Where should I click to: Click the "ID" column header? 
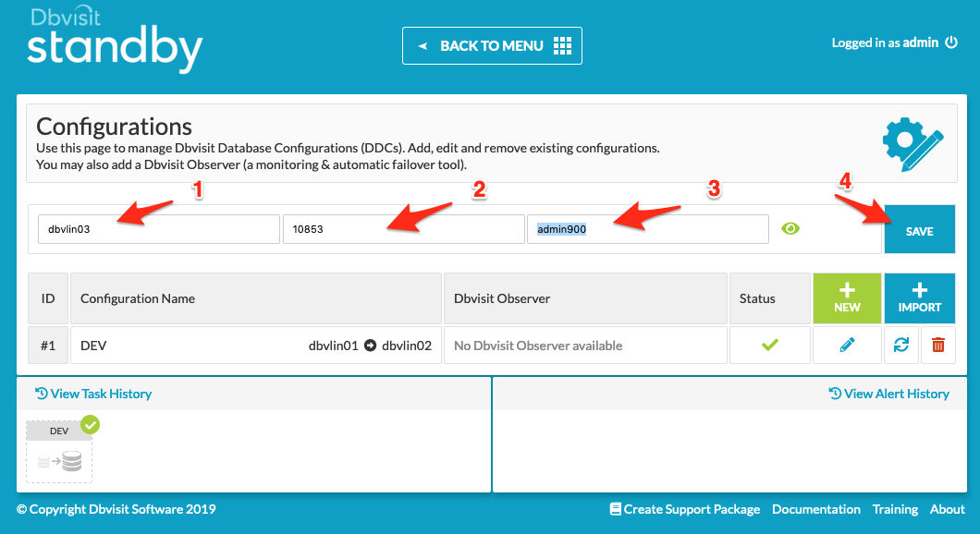[48, 297]
